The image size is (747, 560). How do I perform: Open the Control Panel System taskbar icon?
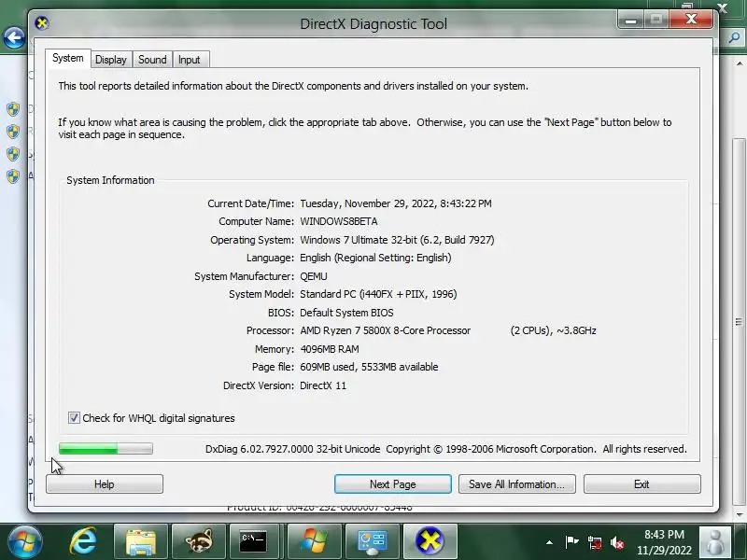point(372,542)
